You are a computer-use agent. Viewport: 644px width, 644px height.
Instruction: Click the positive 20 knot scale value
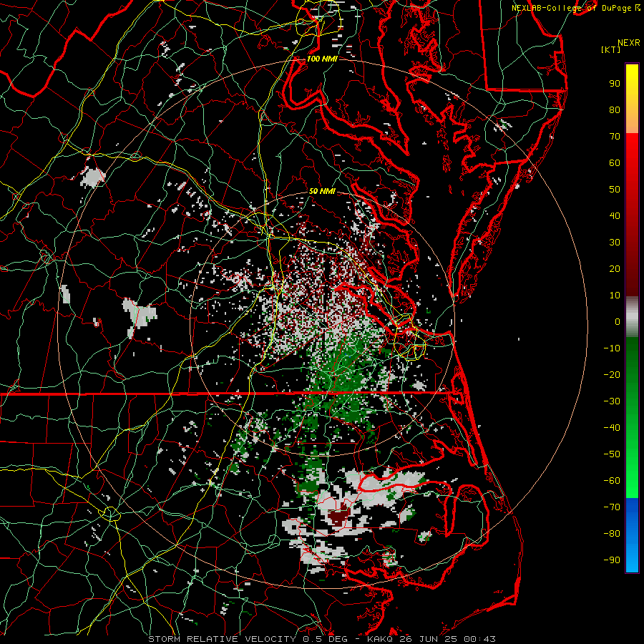pyautogui.click(x=615, y=269)
